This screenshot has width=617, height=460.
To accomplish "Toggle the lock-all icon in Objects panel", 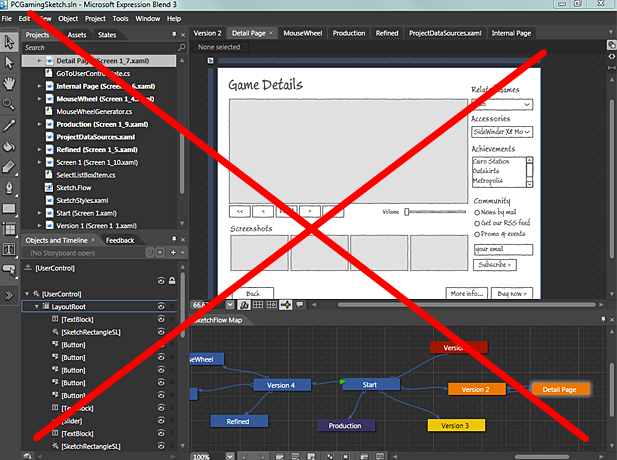I will [172, 281].
